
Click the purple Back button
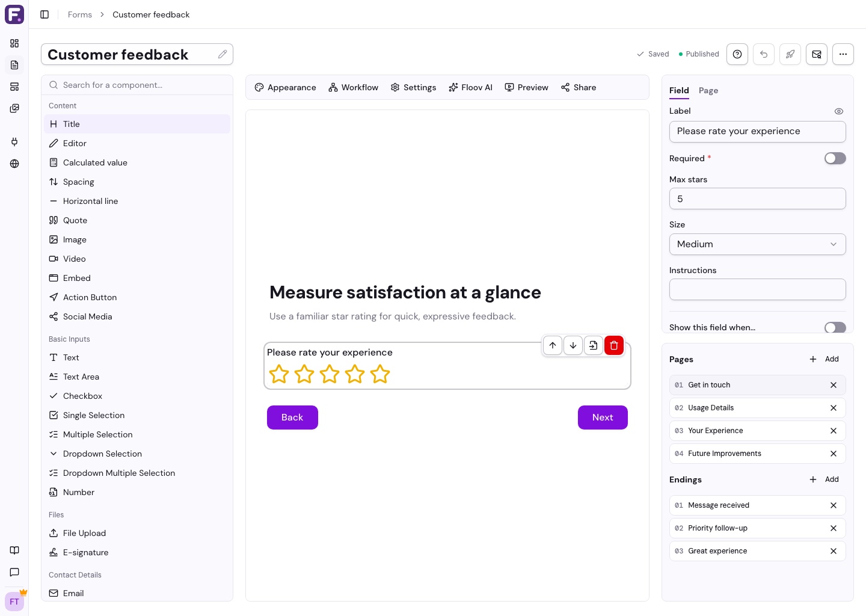click(292, 417)
